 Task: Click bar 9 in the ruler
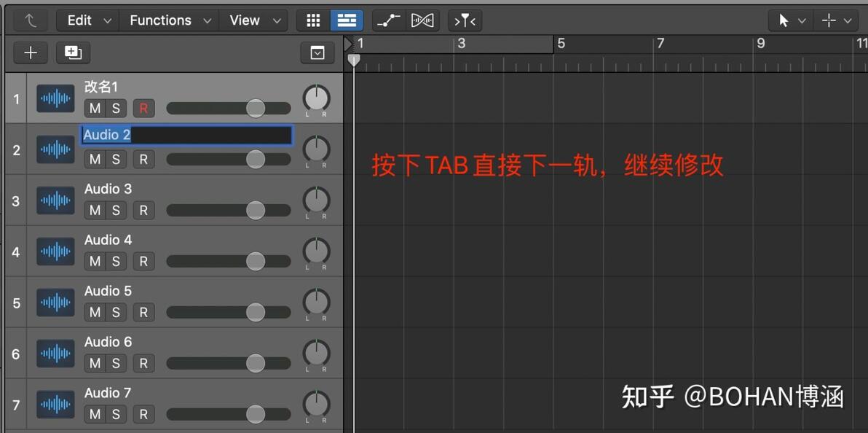tap(761, 44)
